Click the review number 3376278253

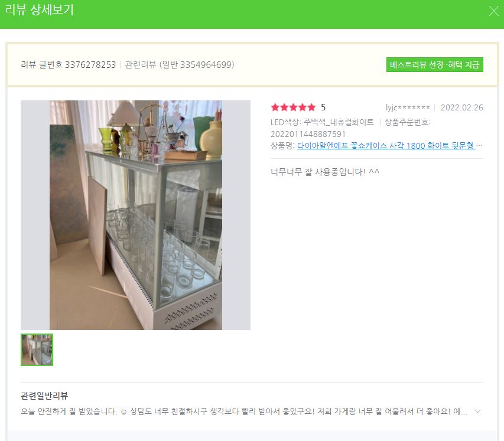pos(90,64)
